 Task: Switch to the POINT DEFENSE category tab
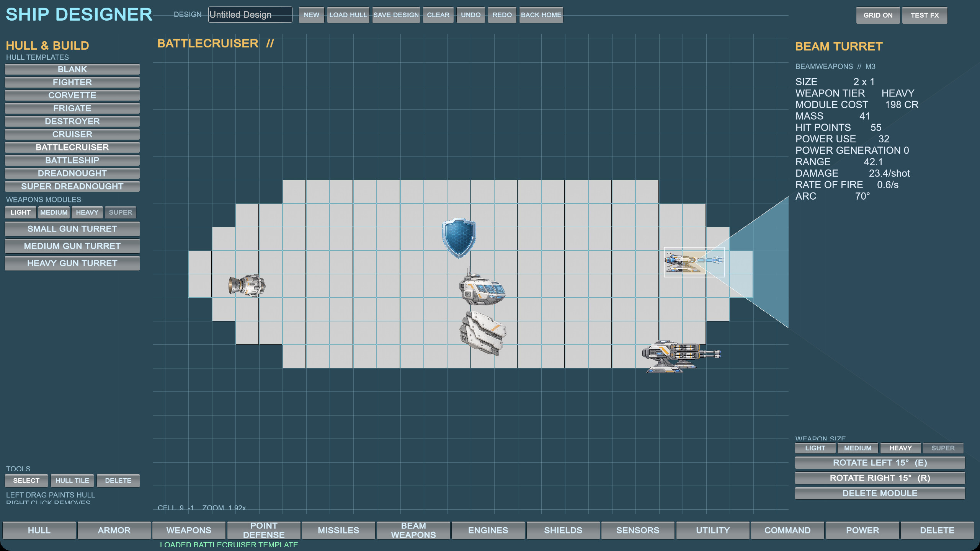click(264, 530)
